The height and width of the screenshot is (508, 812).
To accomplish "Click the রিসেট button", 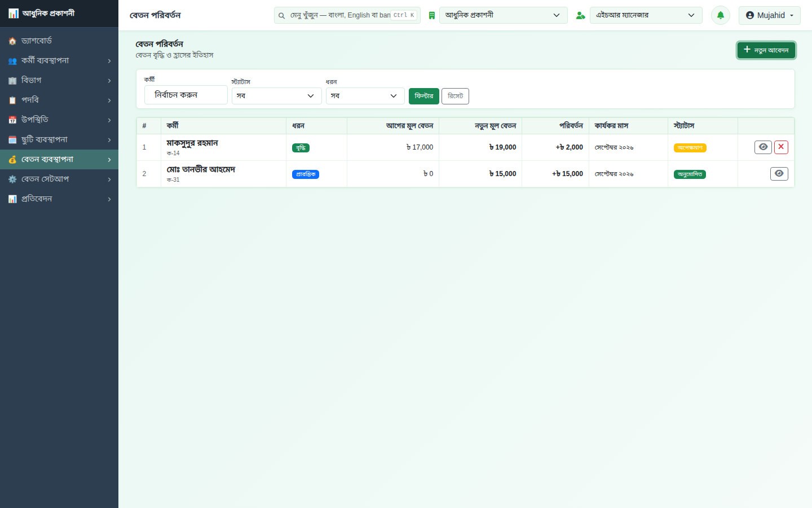I will point(455,96).
